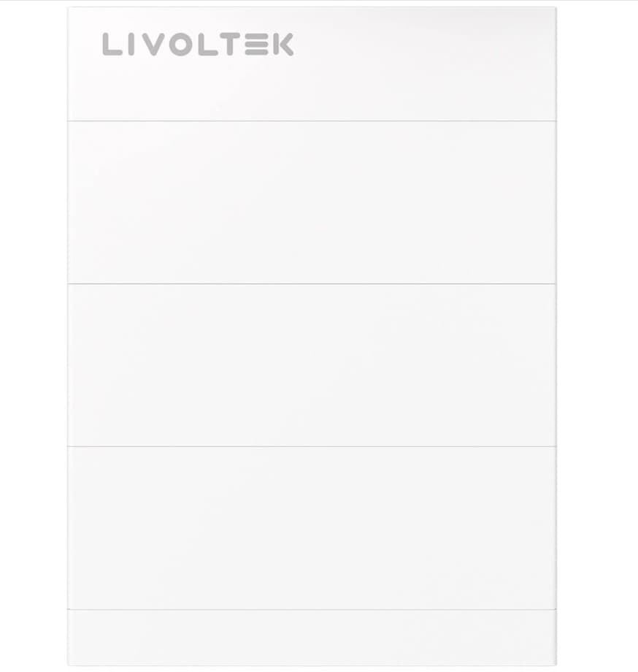Image resolution: width=638 pixels, height=672 pixels.
Task: Click the right edge of the battery stack
Action: point(556,336)
